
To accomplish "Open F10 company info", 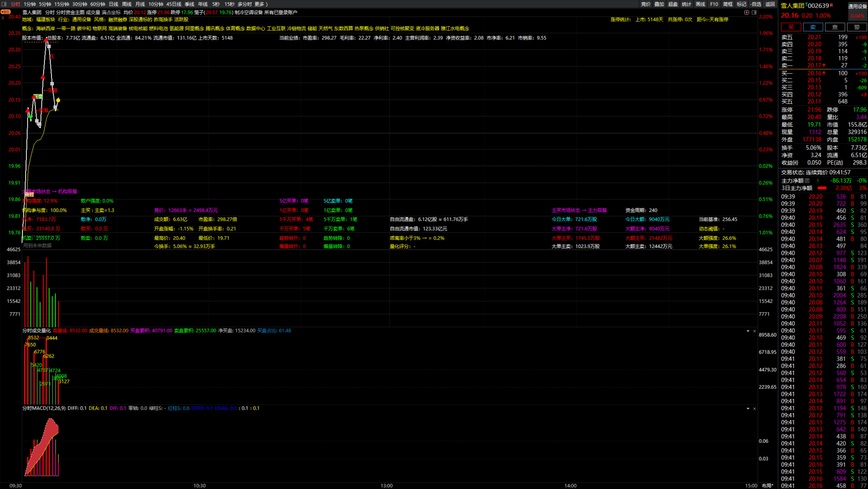I will (x=714, y=4).
